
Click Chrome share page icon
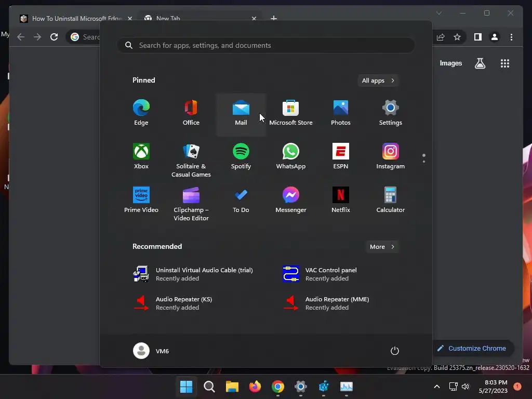(441, 37)
